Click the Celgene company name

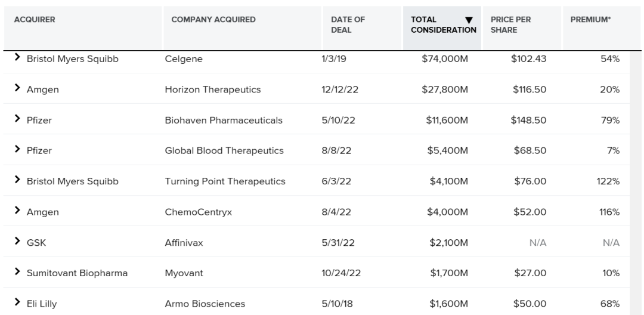(x=183, y=59)
